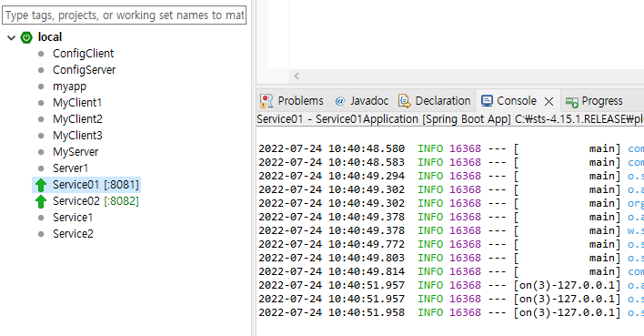Select MyServer in the project list
The image size is (644, 336).
coord(75,152)
